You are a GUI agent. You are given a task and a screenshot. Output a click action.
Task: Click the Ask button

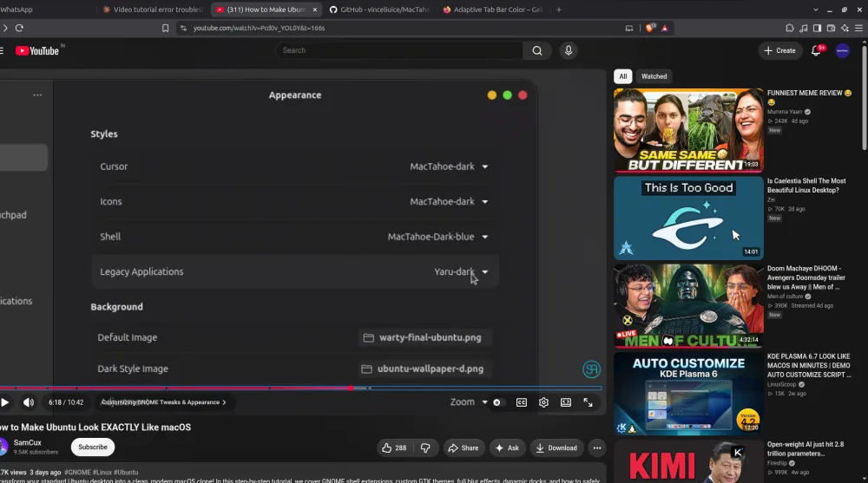(x=507, y=447)
